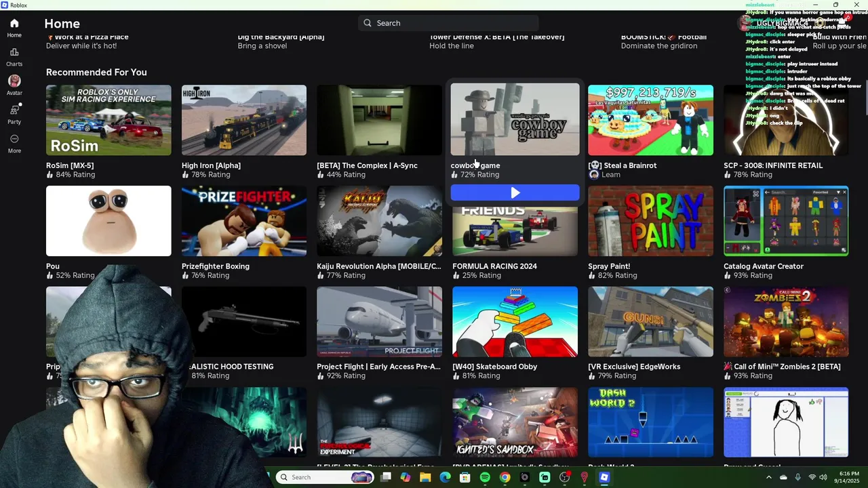The height and width of the screenshot is (488, 868).
Task: Open Wi-Fi network settings from tray
Action: coord(812,477)
